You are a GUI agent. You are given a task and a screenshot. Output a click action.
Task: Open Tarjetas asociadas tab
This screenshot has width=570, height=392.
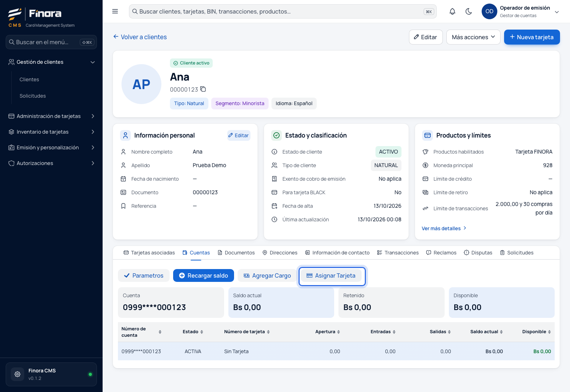[149, 253]
